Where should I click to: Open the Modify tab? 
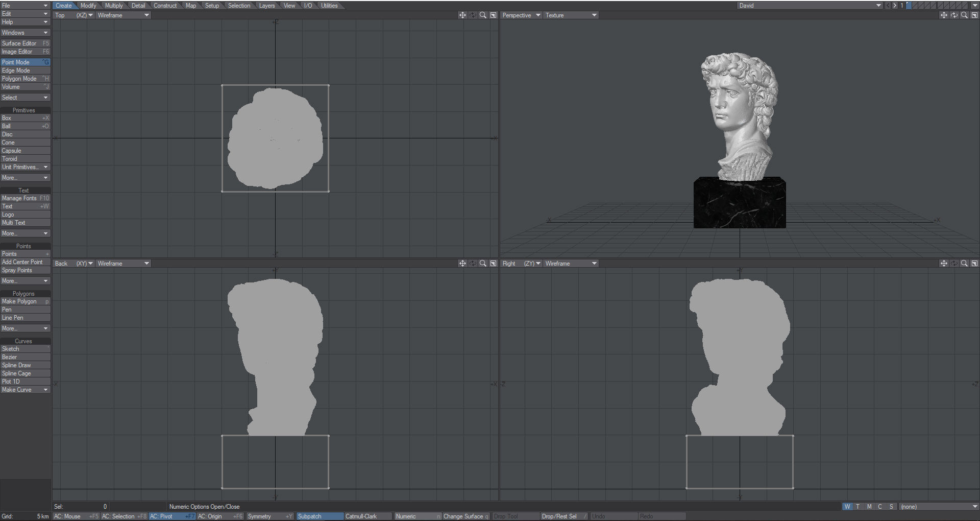point(88,6)
